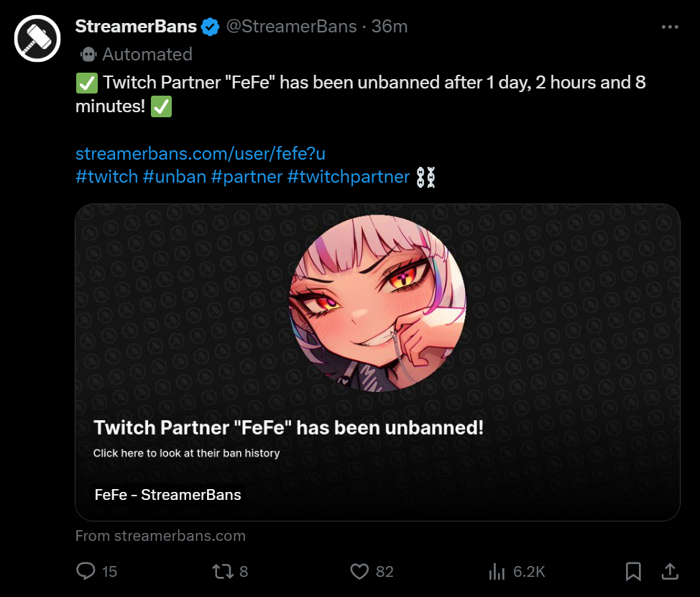The height and width of the screenshot is (597, 700).
Task: Select the #twitchpartner hashtag
Action: pos(349,177)
